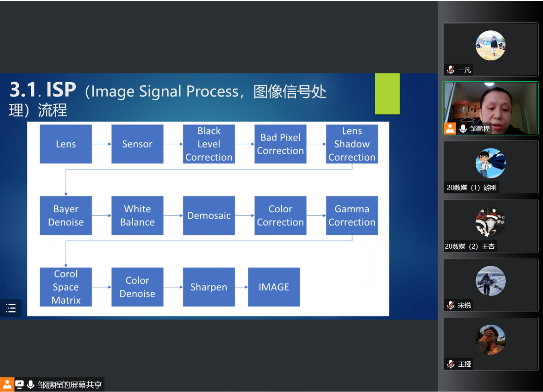
Task: Click the screen share icon in bottom bar
Action: 20,384
